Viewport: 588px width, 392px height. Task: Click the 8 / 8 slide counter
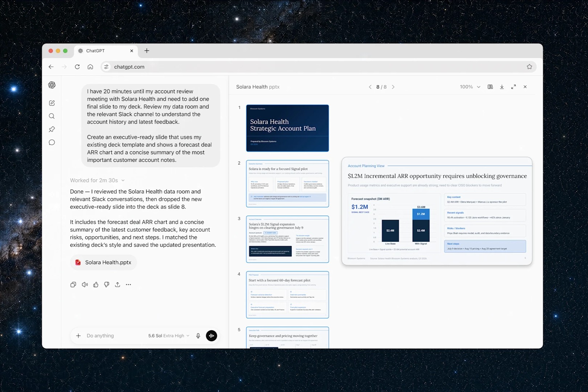click(381, 87)
